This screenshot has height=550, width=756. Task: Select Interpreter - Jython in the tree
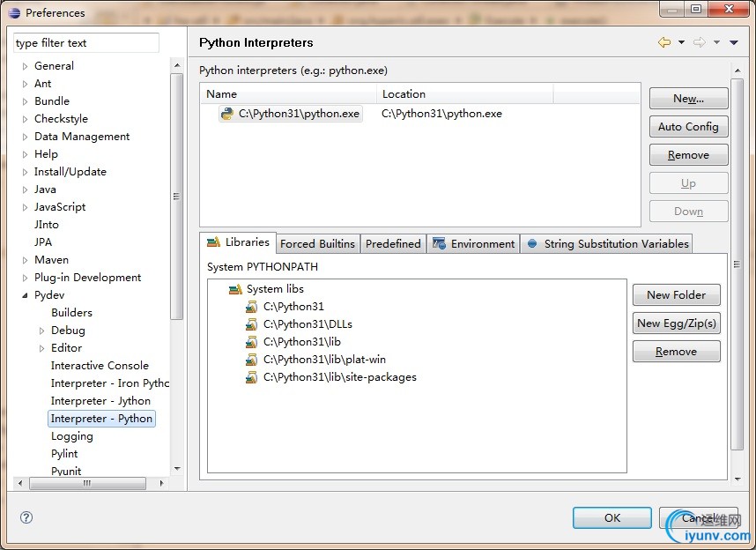click(x=100, y=401)
